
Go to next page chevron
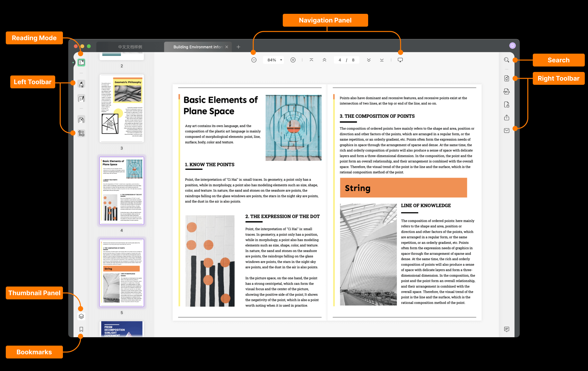pos(369,60)
